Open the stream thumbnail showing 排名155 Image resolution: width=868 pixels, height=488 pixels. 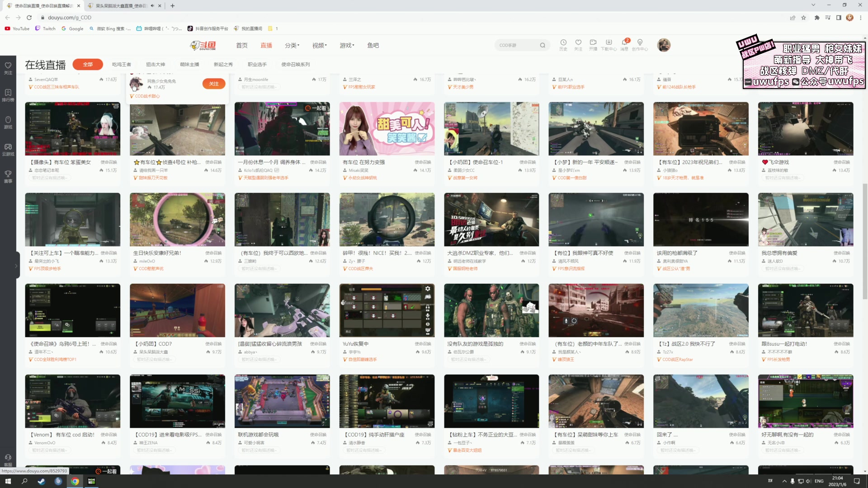[701, 220]
